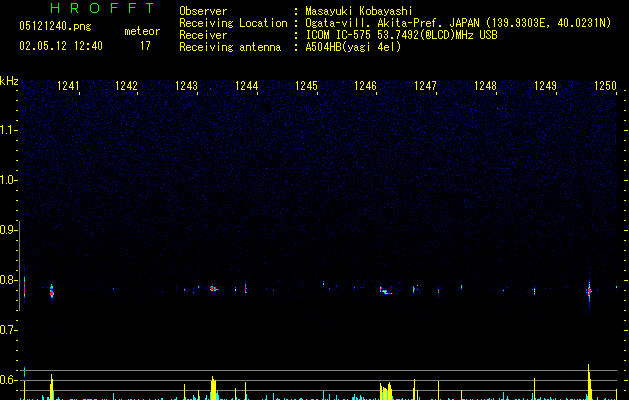Image resolution: width=629 pixels, height=400 pixels.
Task: Click the 0.9 kHz axis label
Action: tap(8, 230)
